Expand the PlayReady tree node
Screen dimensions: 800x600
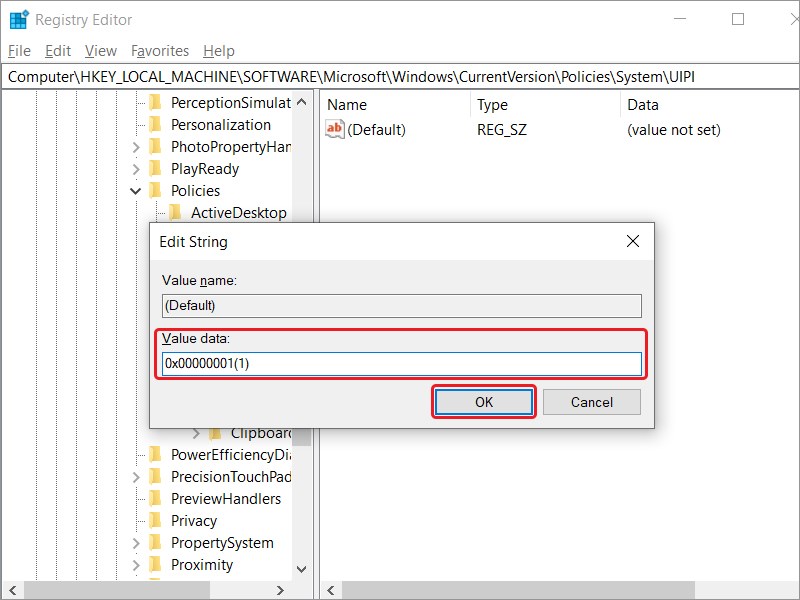(136, 169)
